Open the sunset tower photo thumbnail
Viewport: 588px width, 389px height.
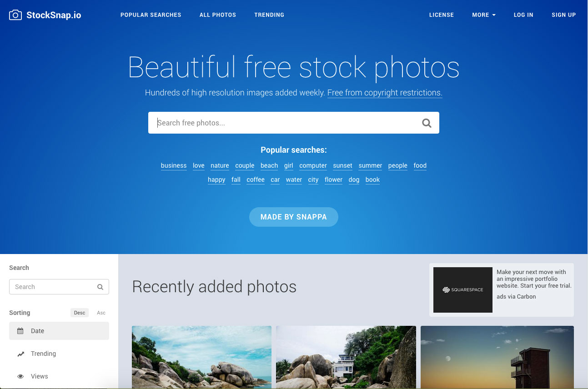coord(497,357)
